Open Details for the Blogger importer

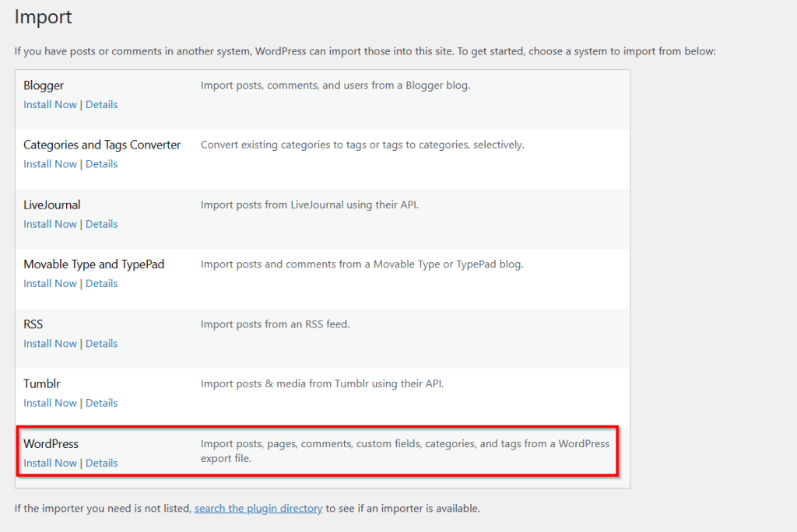(101, 104)
